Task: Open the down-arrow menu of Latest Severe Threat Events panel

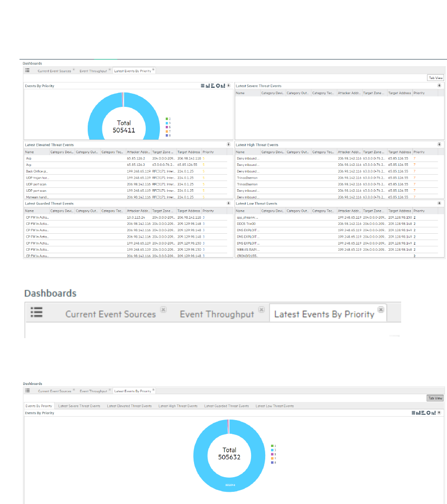Action: pyautogui.click(x=439, y=85)
